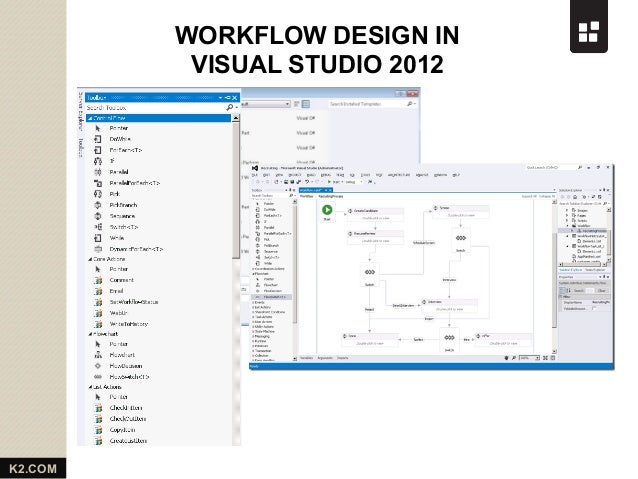Viewport: 638px width, 479px height.
Task: Select FlowDecision in the large Toolbox panel
Action: click(126, 366)
